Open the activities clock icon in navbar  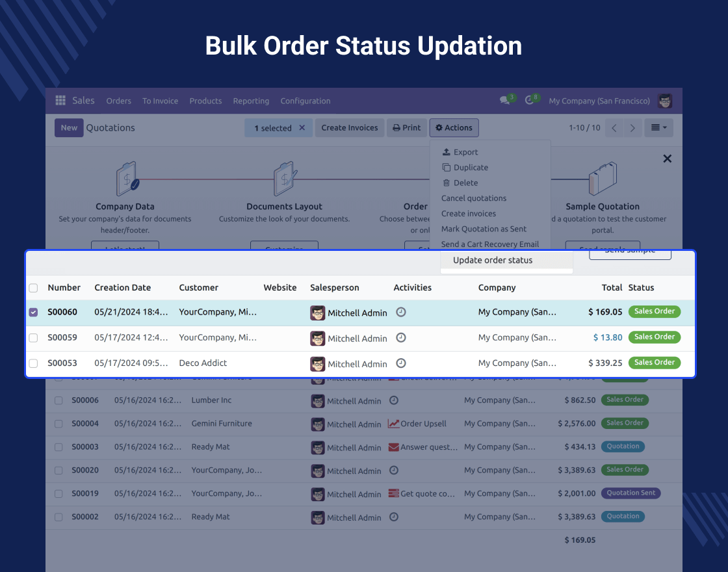529,100
